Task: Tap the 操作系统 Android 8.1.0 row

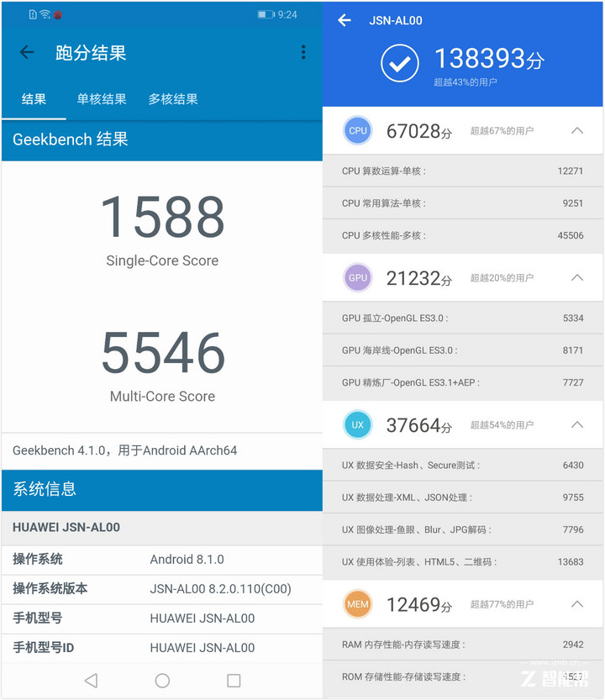Action: [x=162, y=560]
